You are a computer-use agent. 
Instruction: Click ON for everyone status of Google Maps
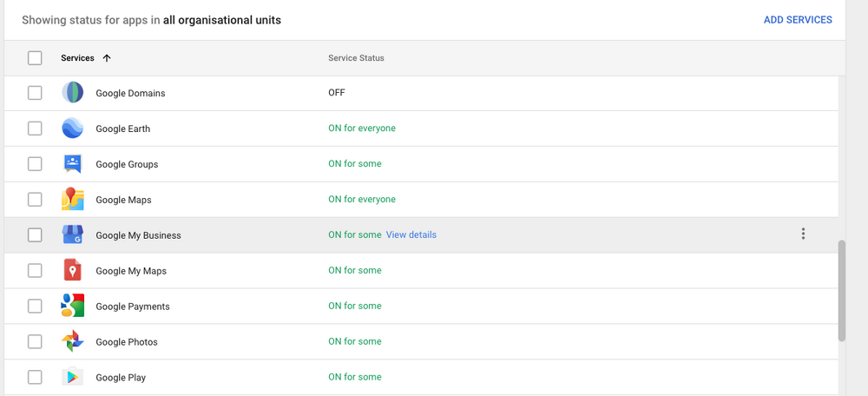(x=362, y=199)
